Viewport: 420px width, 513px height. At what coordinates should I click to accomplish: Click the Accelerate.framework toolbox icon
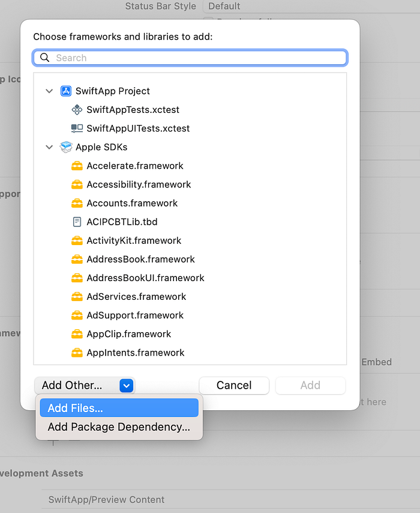77,166
